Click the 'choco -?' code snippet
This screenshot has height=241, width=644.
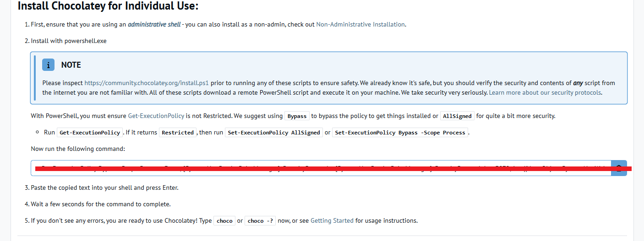[260, 220]
